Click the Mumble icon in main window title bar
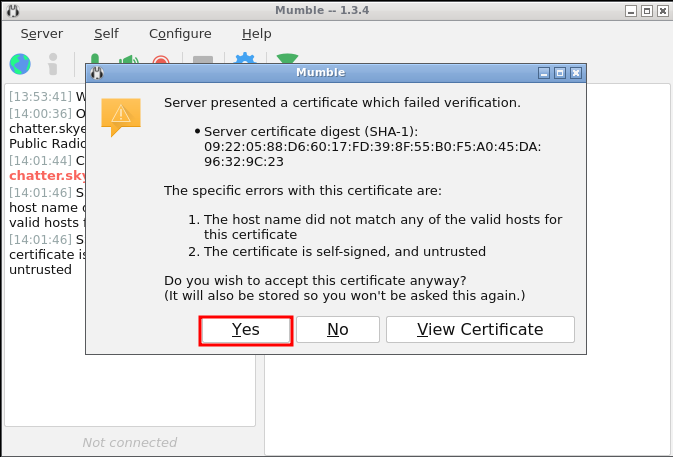 click(11, 9)
